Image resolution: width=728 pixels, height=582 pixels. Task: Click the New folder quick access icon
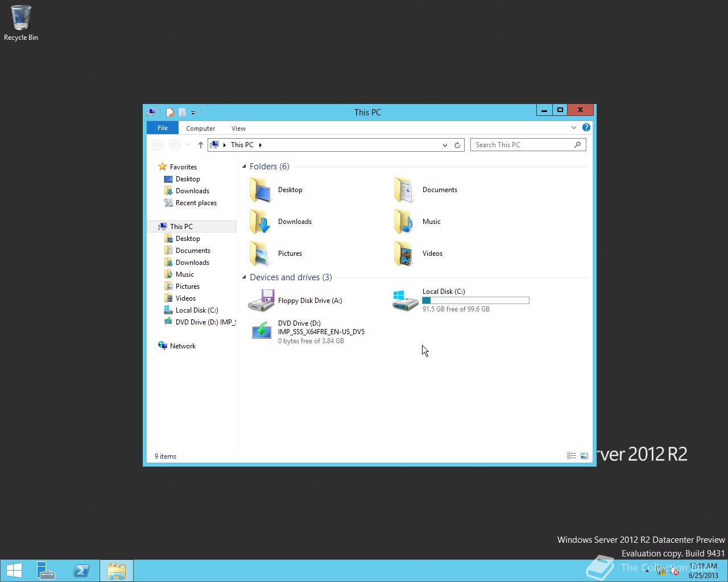(182, 112)
